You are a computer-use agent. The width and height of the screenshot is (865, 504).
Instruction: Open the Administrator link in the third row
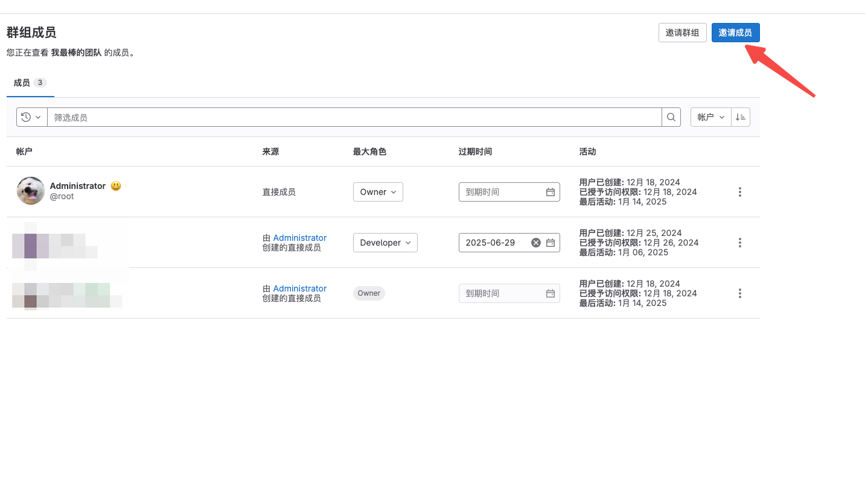(x=299, y=289)
